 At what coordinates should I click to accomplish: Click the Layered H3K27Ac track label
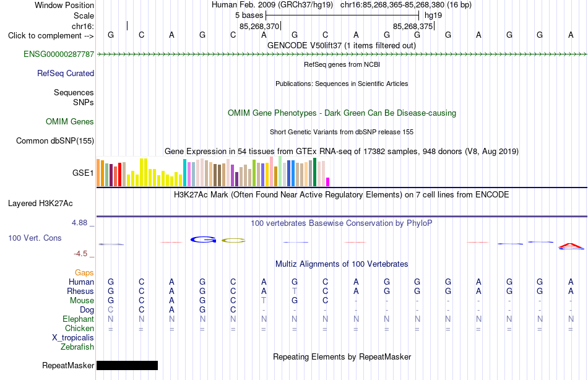pyautogui.click(x=40, y=204)
